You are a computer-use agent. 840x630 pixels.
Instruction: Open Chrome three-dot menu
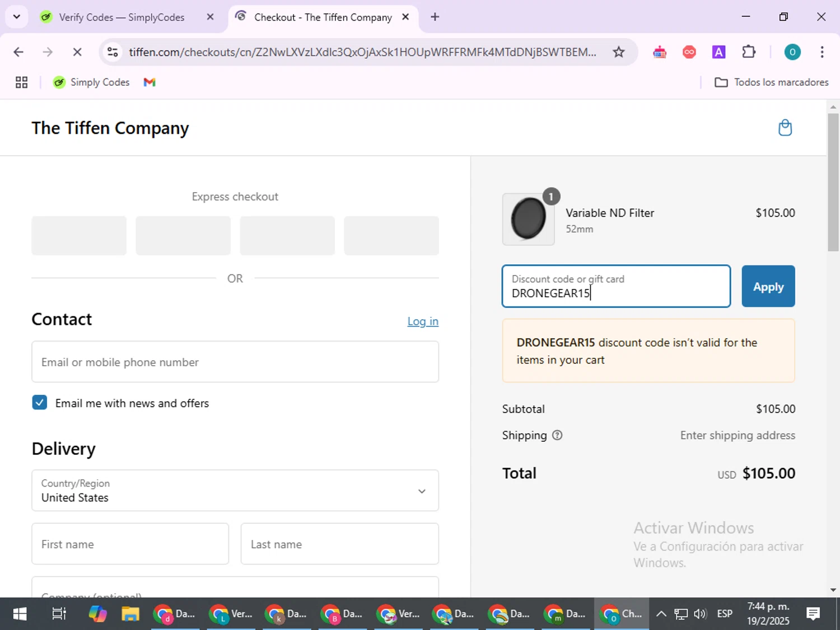822,52
